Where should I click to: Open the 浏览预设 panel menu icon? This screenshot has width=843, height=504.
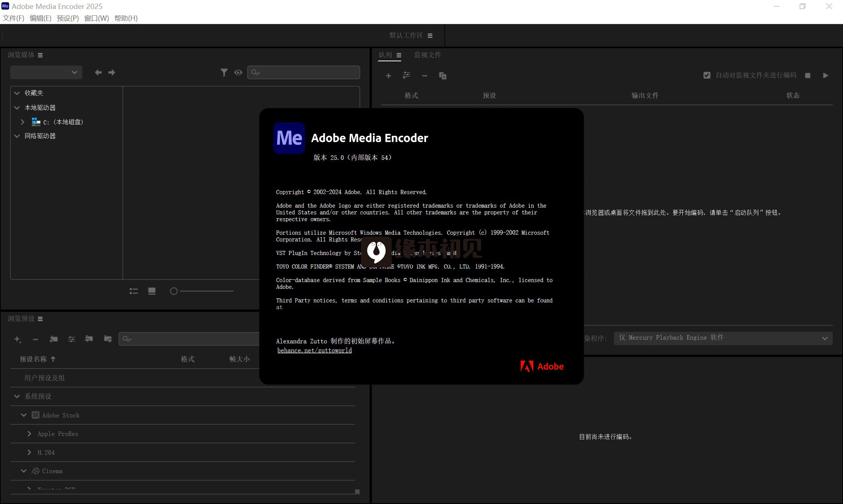click(x=40, y=319)
